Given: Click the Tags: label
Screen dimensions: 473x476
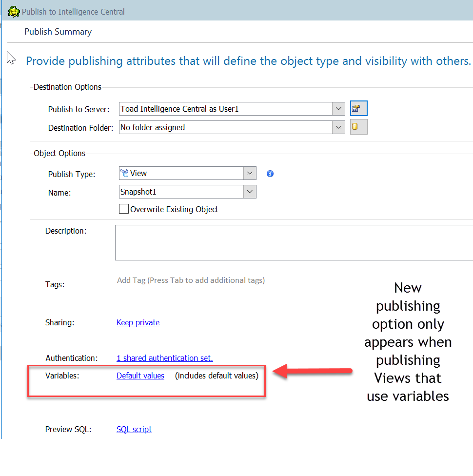Looking at the screenshot, I should (x=55, y=284).
